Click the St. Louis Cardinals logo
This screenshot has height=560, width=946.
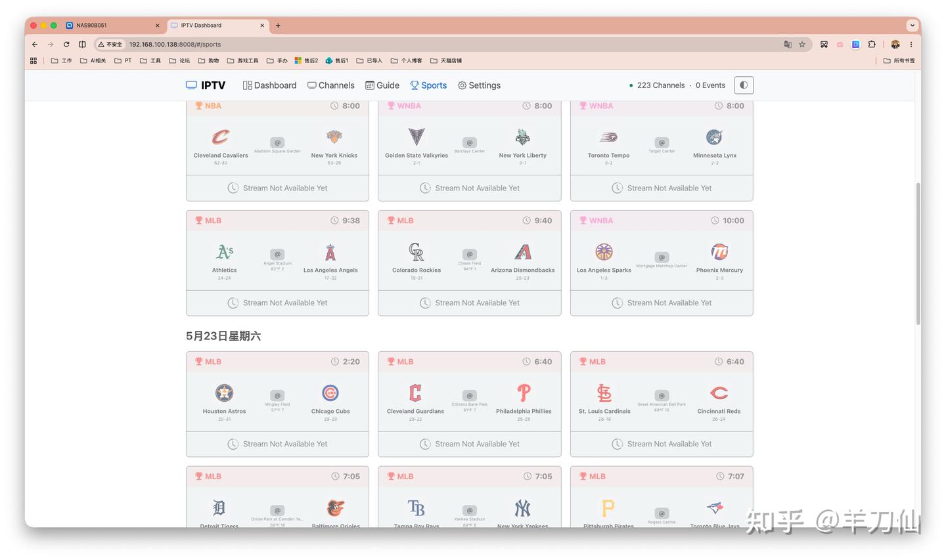[x=604, y=393]
